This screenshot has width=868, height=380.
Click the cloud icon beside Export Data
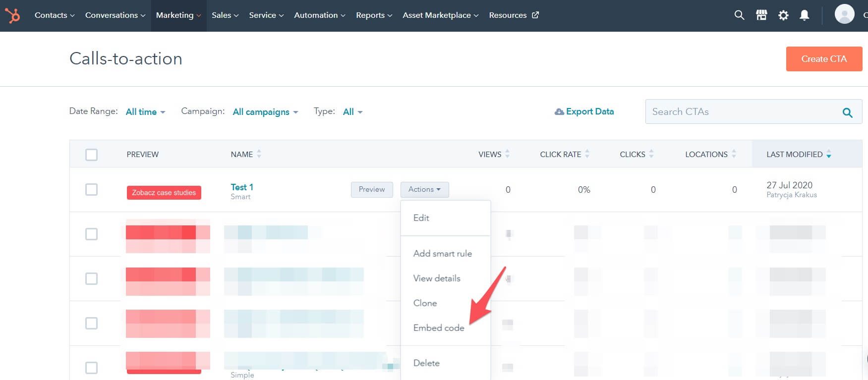[x=559, y=112]
